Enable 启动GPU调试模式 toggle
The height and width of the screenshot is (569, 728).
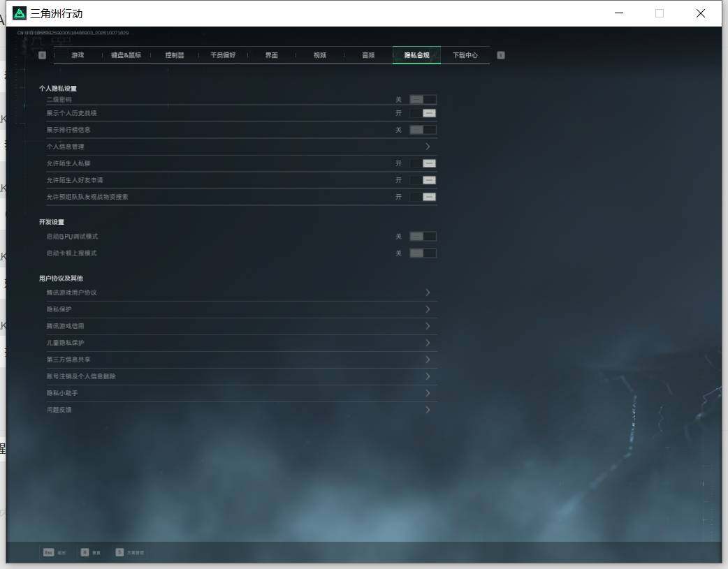(423, 237)
